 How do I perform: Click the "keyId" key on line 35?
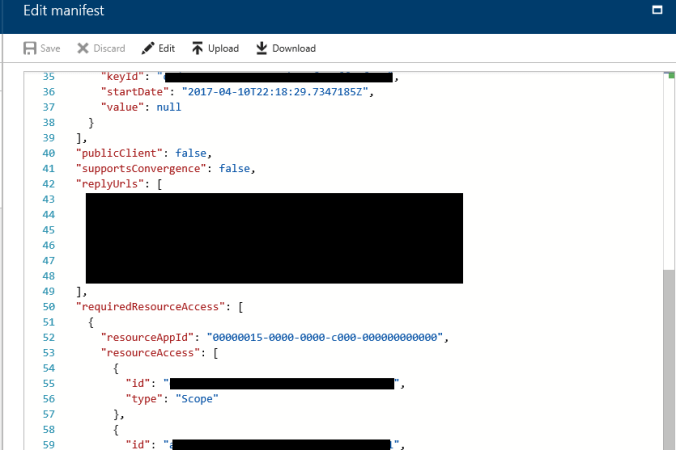point(126,76)
